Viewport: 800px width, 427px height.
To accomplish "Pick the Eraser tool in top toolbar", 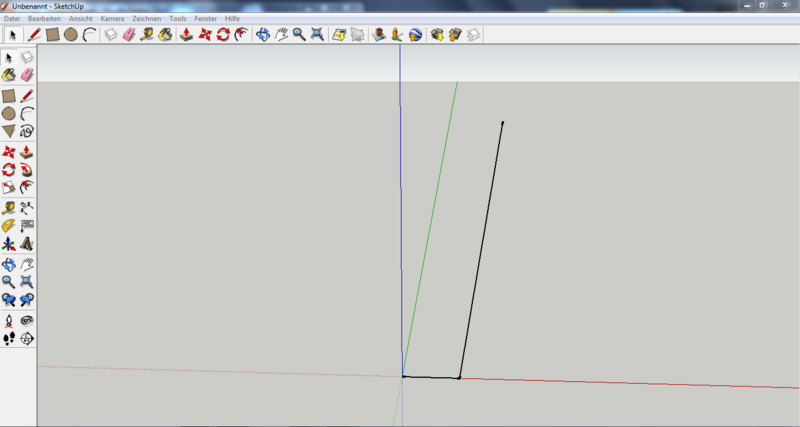I will tap(128, 34).
